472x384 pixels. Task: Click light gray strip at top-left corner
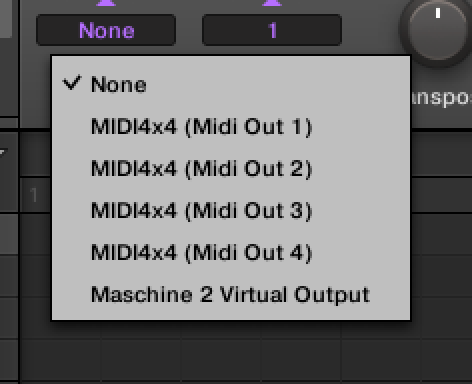point(6,19)
